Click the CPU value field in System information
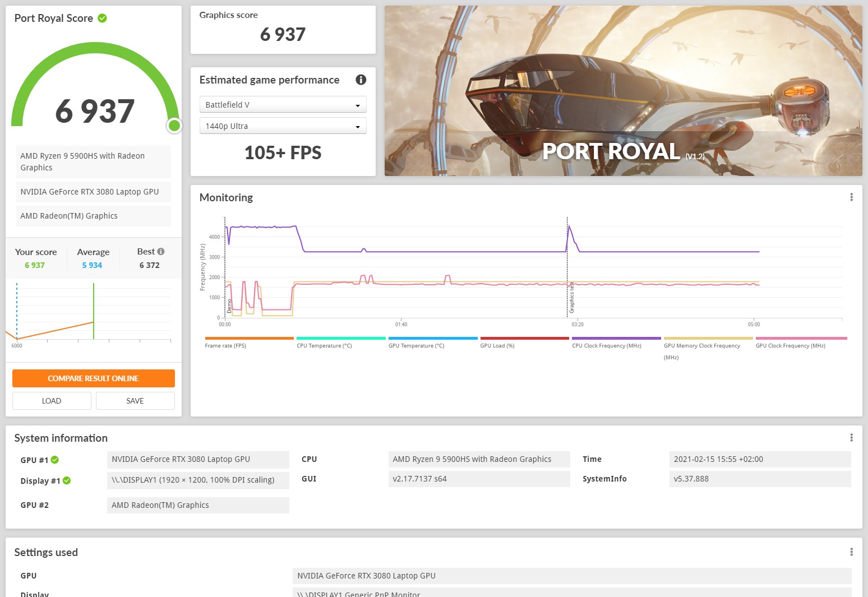The image size is (868, 597). [x=479, y=459]
